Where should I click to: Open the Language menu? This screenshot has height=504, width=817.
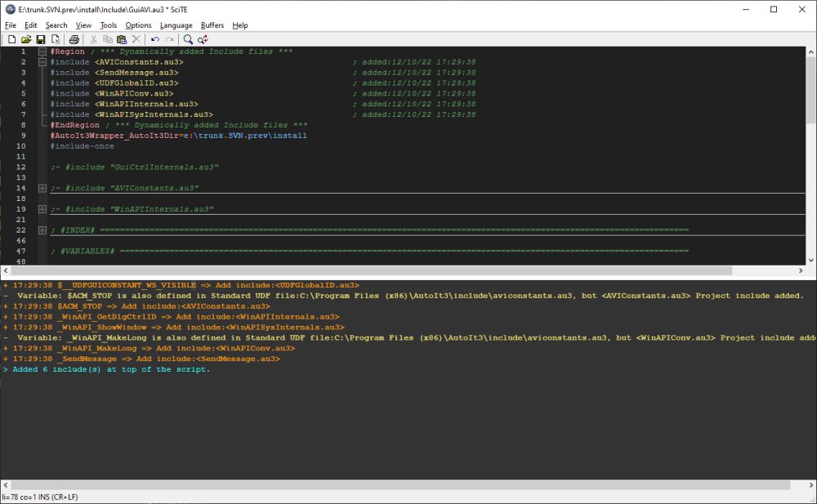point(176,25)
